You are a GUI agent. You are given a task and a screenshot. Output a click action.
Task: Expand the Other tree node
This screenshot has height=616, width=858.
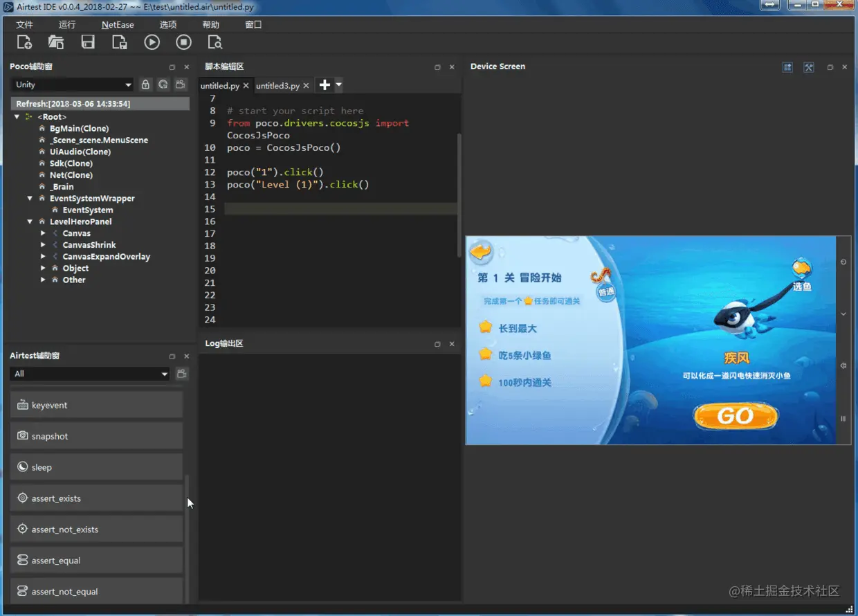[x=43, y=280]
